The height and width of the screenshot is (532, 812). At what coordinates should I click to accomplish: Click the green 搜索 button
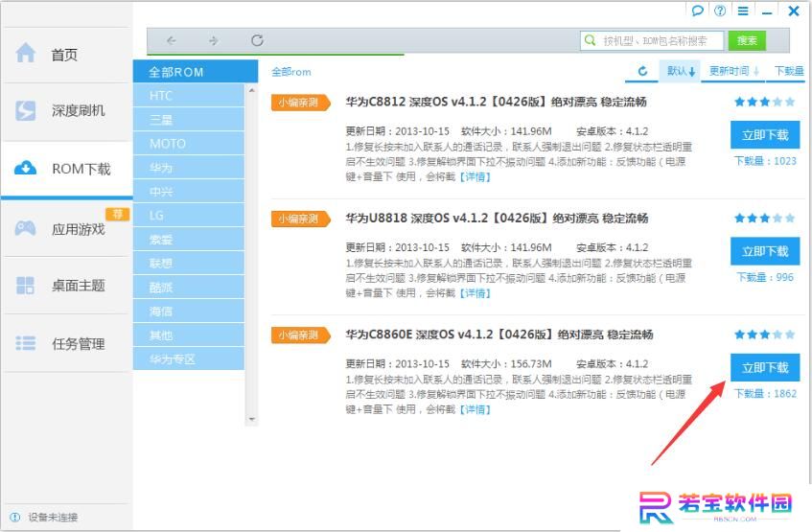click(x=747, y=40)
